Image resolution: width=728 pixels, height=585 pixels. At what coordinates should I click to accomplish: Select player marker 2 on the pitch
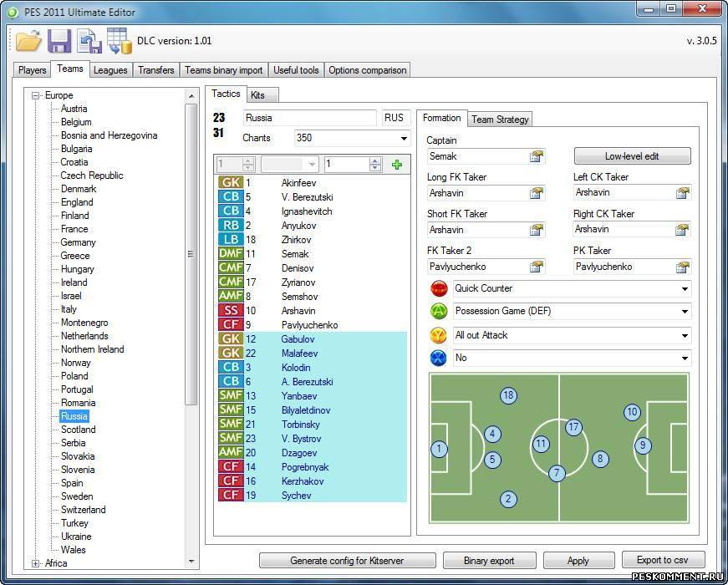point(508,499)
